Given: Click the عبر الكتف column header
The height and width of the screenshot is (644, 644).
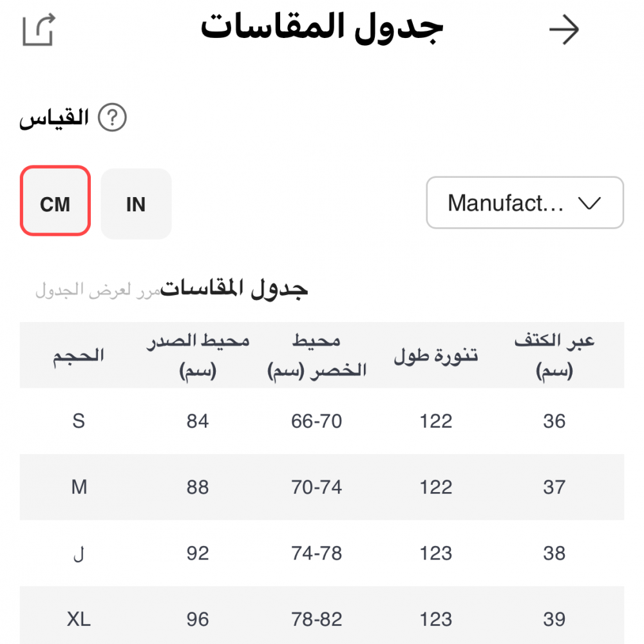Looking at the screenshot, I should 554,355.
